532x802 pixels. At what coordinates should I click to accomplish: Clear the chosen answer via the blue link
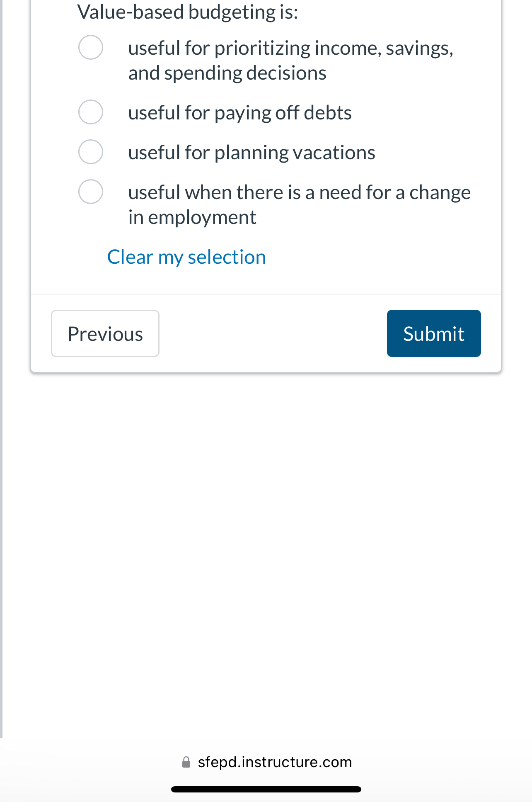186,257
